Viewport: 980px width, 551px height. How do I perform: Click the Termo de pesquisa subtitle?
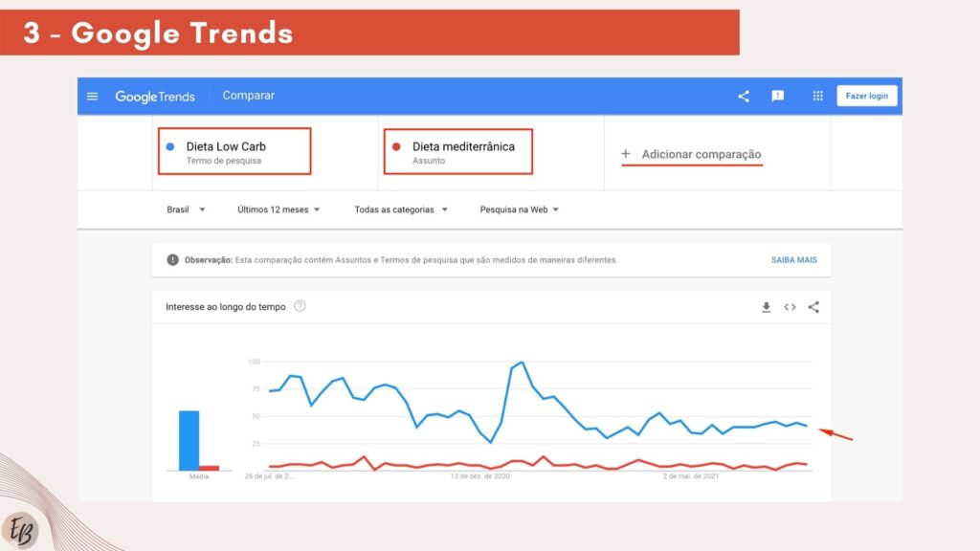pyautogui.click(x=224, y=161)
